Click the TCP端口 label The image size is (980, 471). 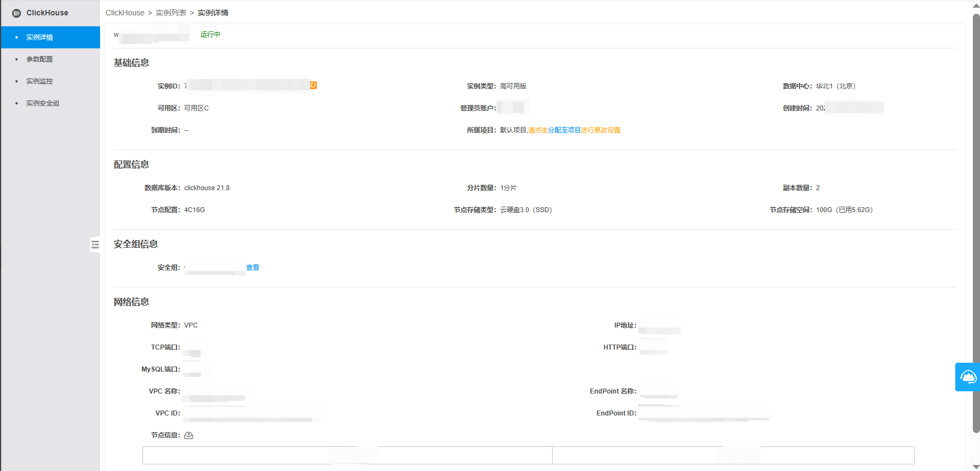[x=166, y=347]
